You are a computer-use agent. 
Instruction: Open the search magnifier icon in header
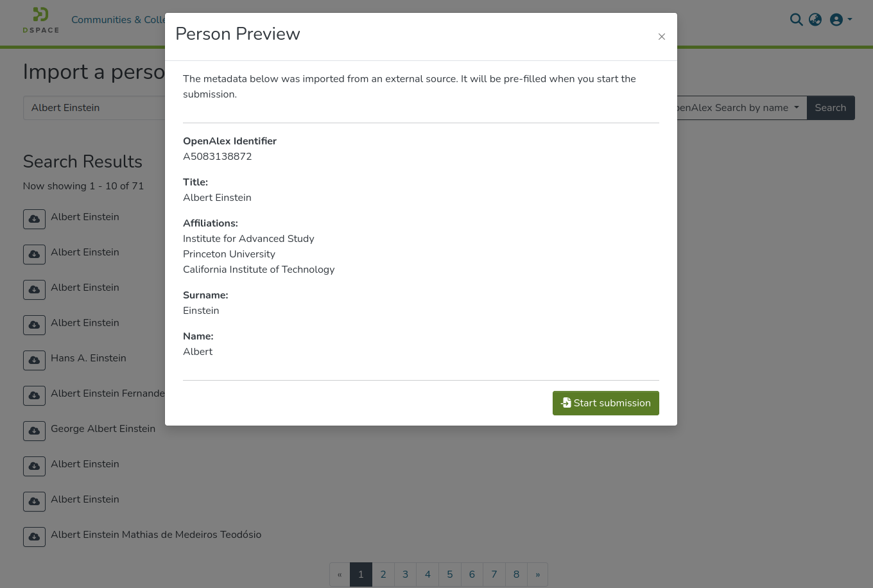click(796, 20)
